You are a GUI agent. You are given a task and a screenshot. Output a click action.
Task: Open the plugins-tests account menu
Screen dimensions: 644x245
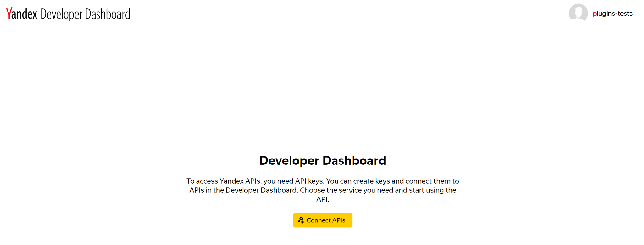pyautogui.click(x=612, y=14)
